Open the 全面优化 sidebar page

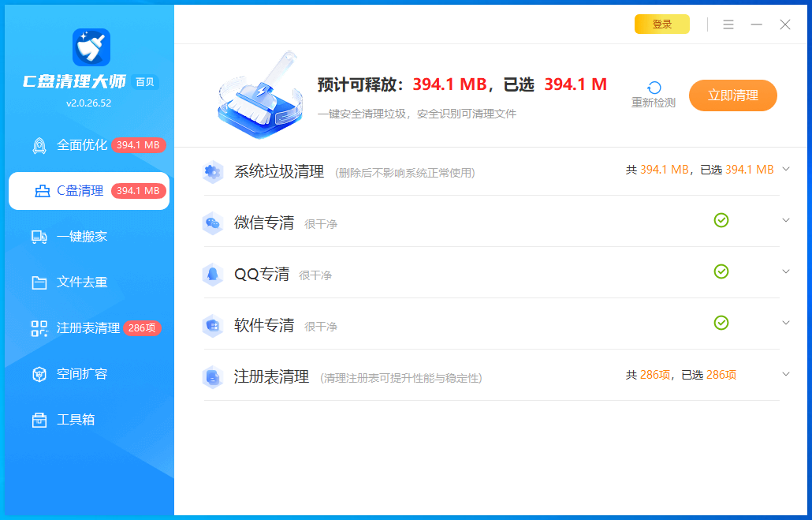pyautogui.click(x=89, y=145)
